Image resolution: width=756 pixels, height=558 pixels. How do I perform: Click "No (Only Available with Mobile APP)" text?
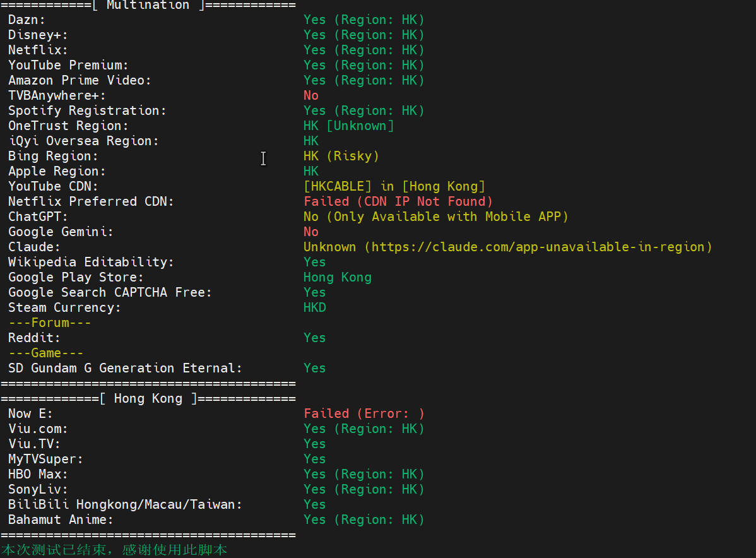click(x=435, y=217)
